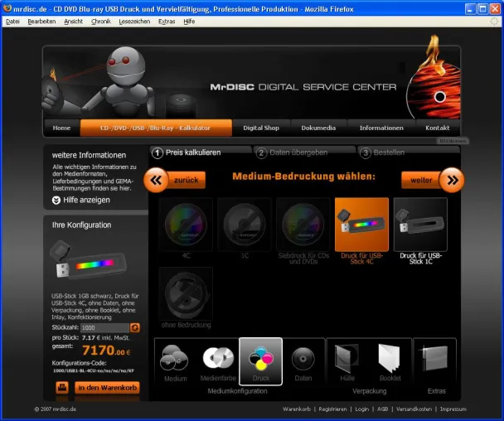Click the Konfigurations-Code value text
The height and width of the screenshot is (421, 504).
[94, 371]
